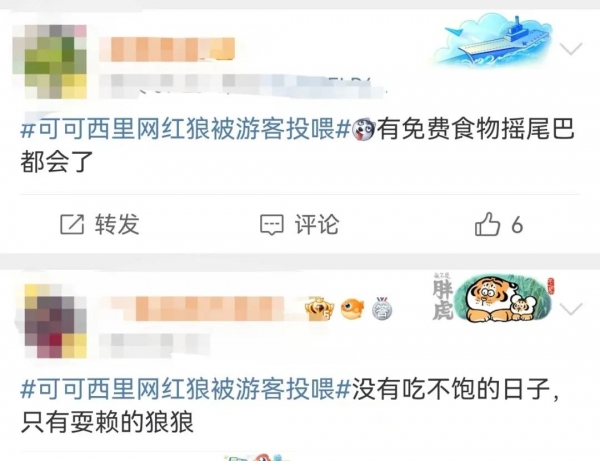Click the like count 6
Viewport: 600px width, 461px height.
(517, 225)
